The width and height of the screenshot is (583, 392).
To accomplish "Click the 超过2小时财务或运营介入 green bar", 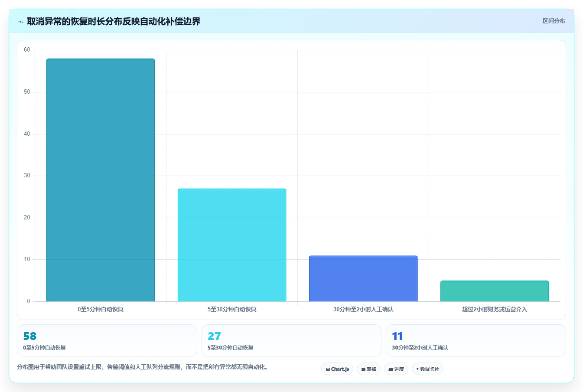I will pyautogui.click(x=495, y=291).
